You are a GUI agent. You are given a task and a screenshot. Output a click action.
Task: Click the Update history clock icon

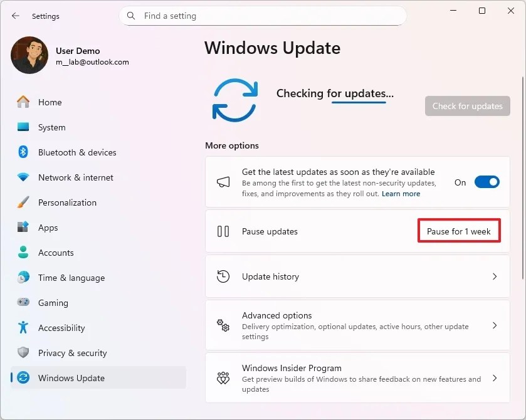point(223,276)
